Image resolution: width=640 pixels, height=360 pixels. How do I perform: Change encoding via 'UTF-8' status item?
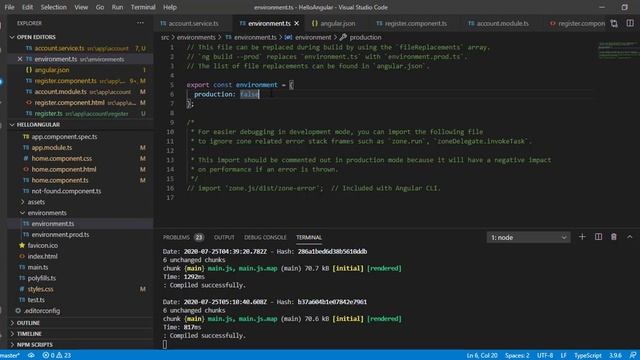pos(545,356)
